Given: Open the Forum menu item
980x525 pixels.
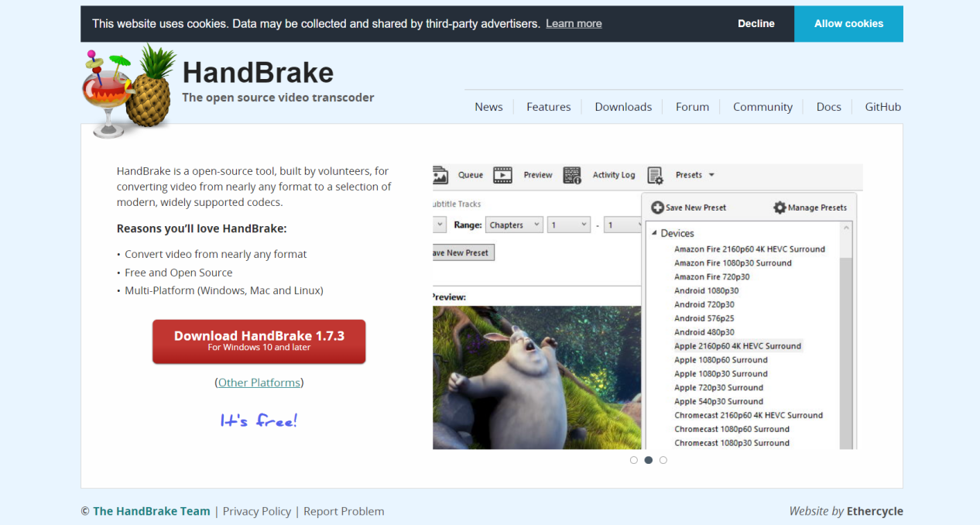Looking at the screenshot, I should [x=692, y=107].
